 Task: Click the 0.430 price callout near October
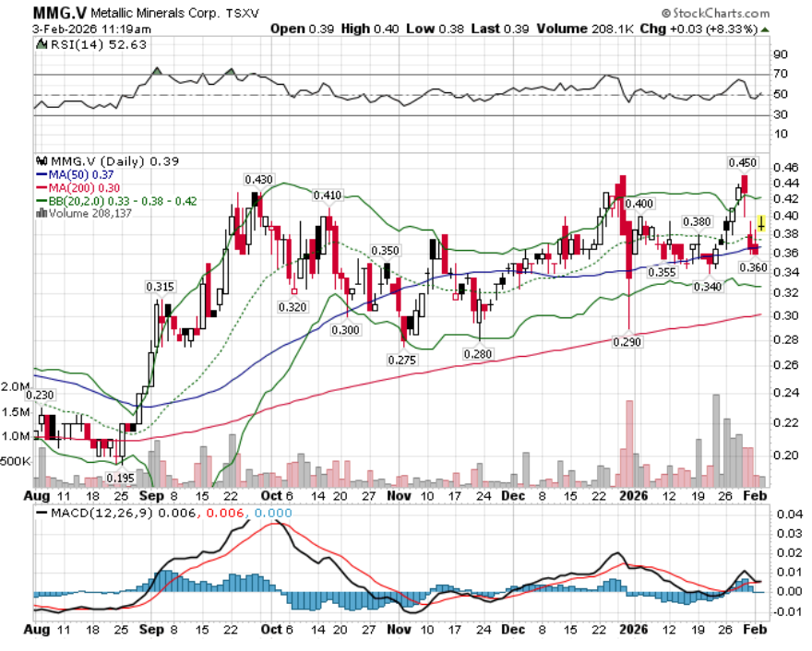[258, 180]
